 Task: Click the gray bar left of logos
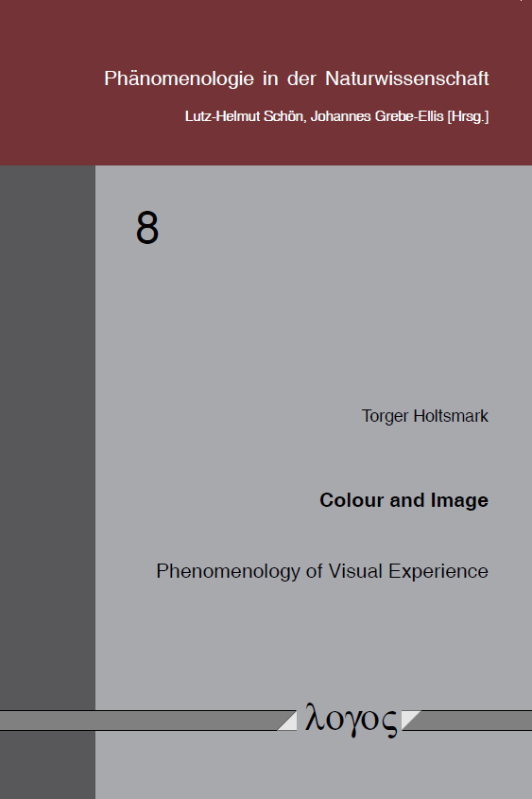coord(143,720)
